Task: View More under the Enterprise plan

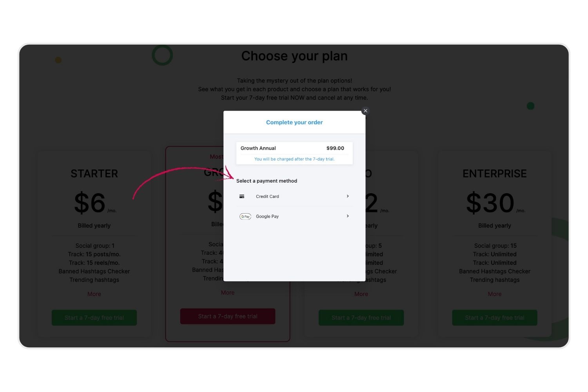Action: [x=494, y=294]
